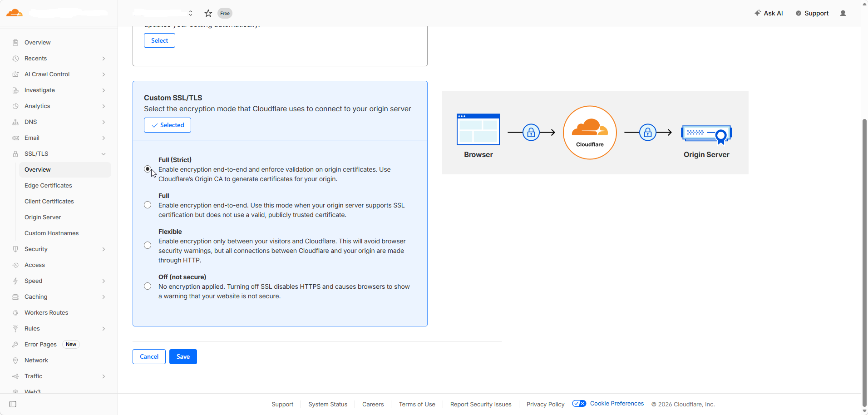This screenshot has height=415, width=868.
Task: Expand the Traffic submenu chevron
Action: click(x=104, y=376)
